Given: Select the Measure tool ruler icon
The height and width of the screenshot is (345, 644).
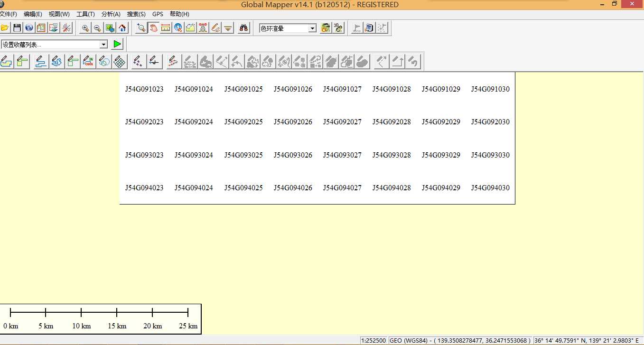Looking at the screenshot, I should [x=166, y=28].
